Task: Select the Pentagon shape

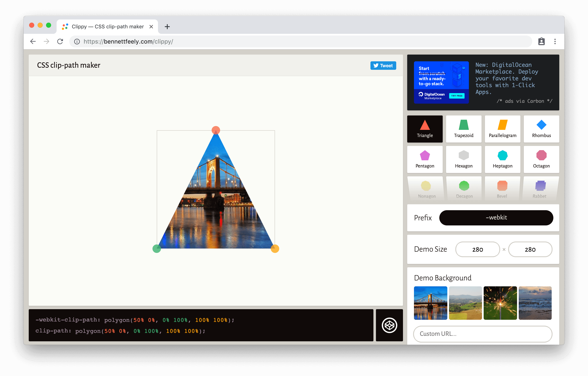Action: (425, 159)
